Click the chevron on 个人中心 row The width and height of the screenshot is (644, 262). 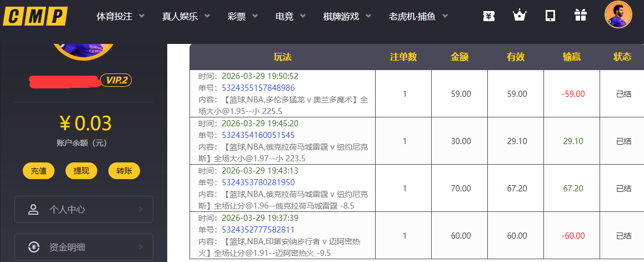[141, 209]
